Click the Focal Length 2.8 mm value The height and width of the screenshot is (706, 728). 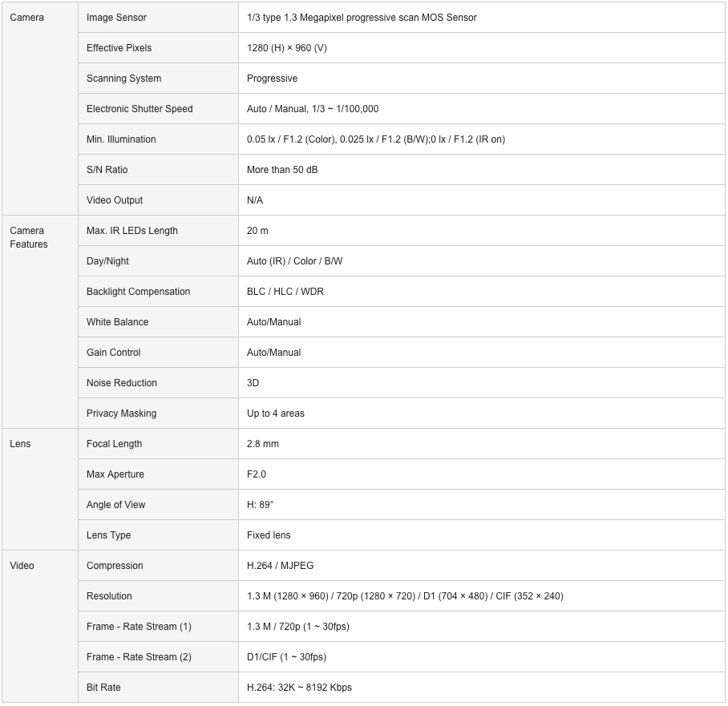pyautogui.click(x=263, y=444)
